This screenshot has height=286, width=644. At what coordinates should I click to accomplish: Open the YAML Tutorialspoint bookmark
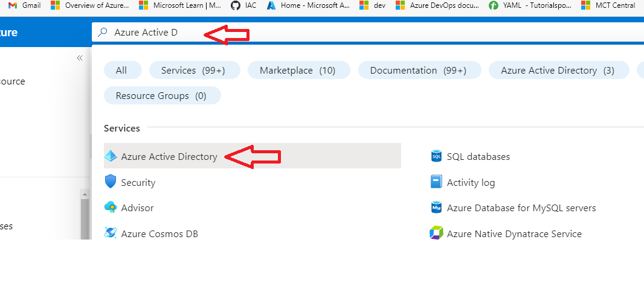click(530, 6)
